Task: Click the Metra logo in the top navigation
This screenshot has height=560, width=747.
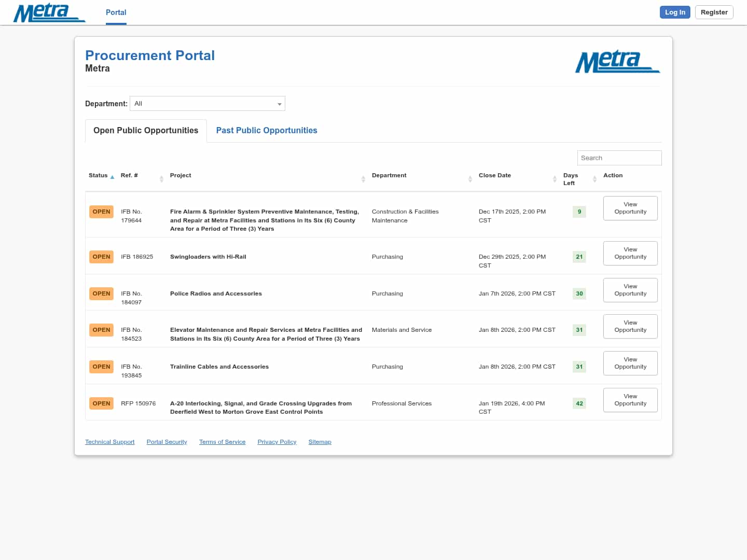Action: coord(49,13)
